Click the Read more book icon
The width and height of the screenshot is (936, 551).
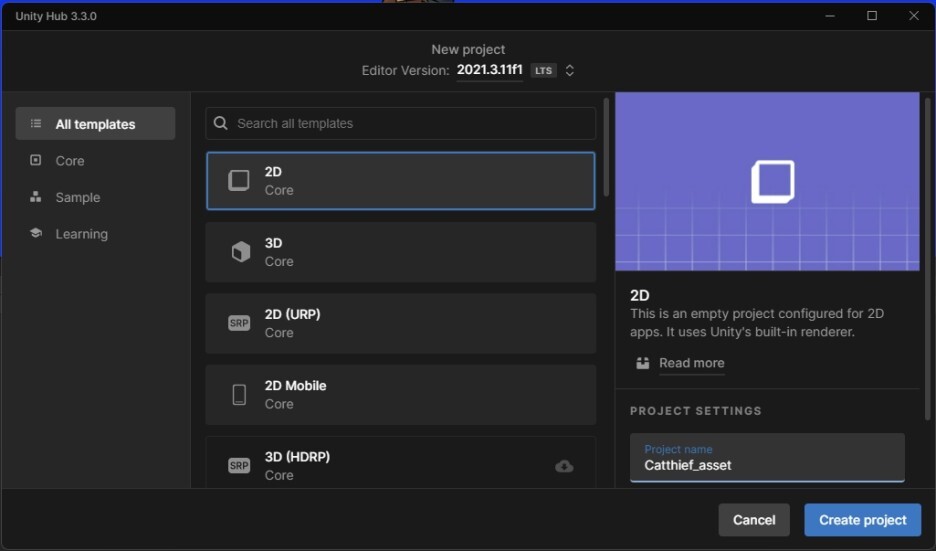coord(642,363)
